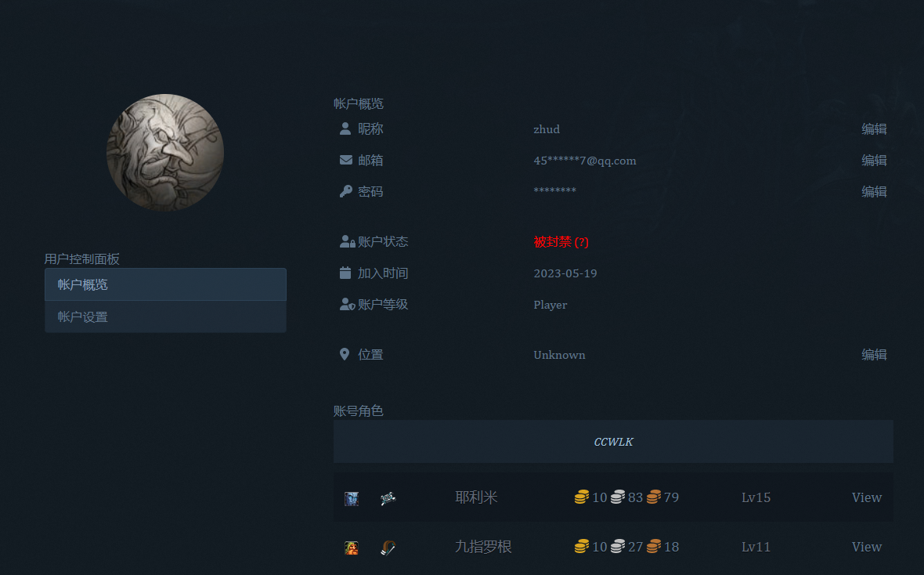Click the nickname person icon beside 昵称
Viewport: 924px width, 575px height.
pos(345,128)
